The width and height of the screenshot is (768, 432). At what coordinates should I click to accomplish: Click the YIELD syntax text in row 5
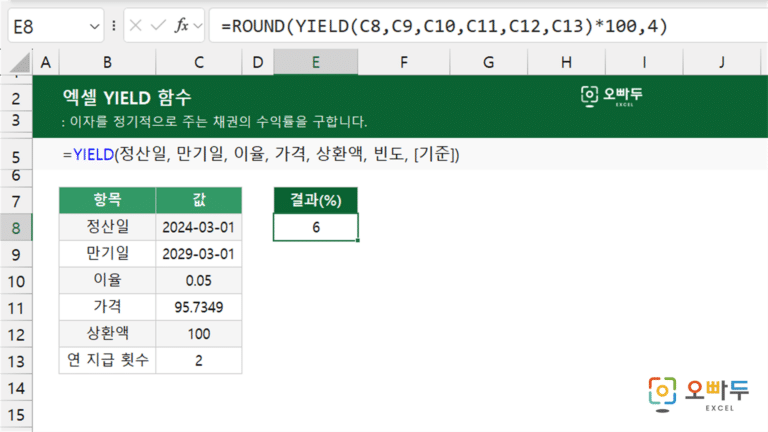tap(261, 154)
